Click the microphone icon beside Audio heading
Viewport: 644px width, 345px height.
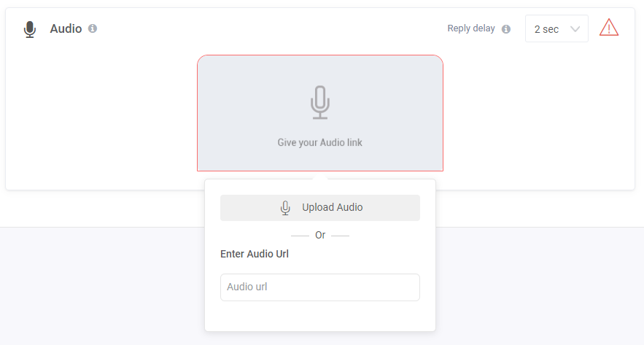click(x=30, y=29)
